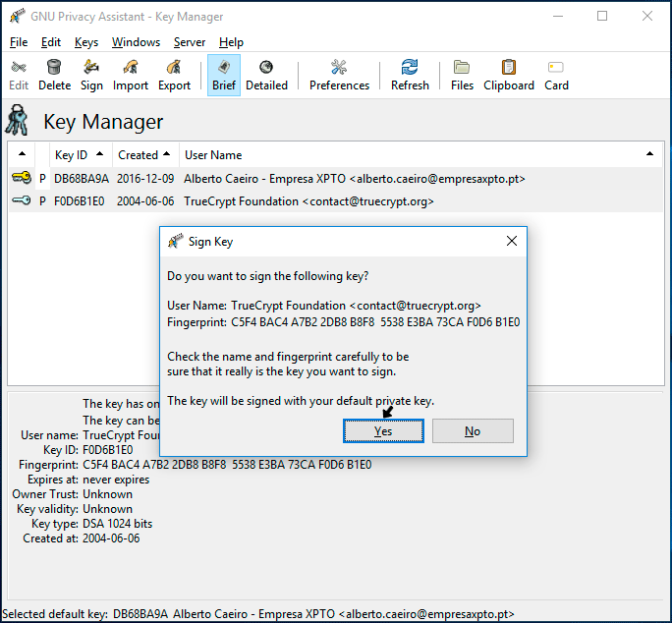
Task: Open the Edit menu
Action: click(50, 42)
